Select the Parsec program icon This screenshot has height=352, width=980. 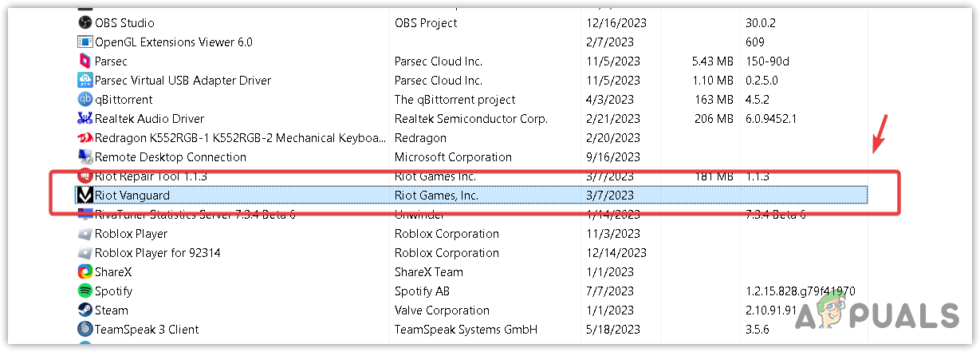pos(85,61)
